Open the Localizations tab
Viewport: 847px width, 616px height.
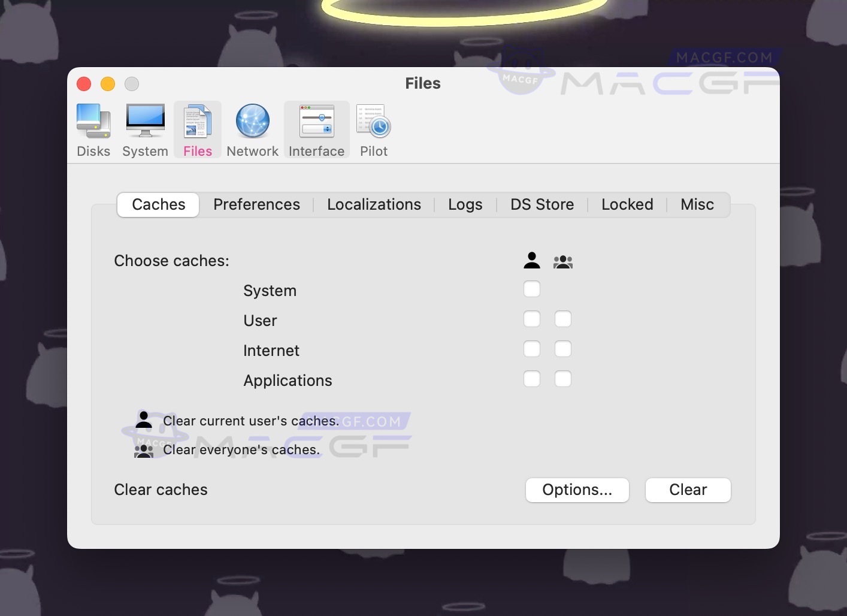(x=374, y=204)
